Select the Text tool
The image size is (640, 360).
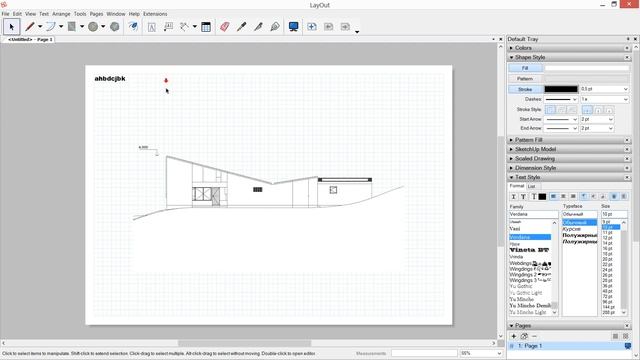tap(151, 27)
